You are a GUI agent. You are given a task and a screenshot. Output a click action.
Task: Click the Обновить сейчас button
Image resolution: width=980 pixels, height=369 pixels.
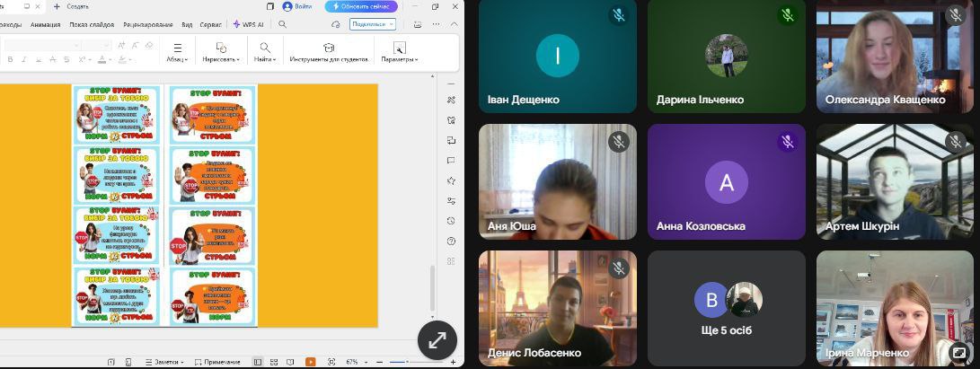(x=368, y=6)
